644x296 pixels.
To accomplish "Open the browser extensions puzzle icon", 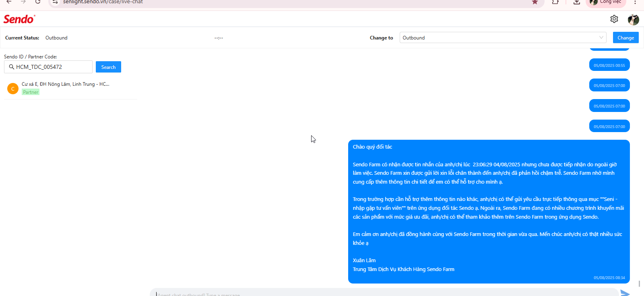I will (x=555, y=2).
